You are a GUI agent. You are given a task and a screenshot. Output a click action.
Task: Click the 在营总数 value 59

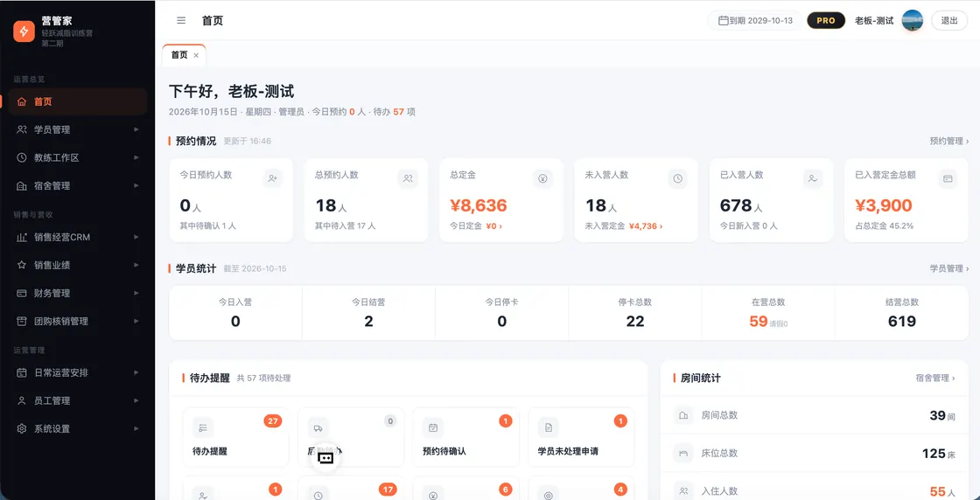pyautogui.click(x=758, y=322)
